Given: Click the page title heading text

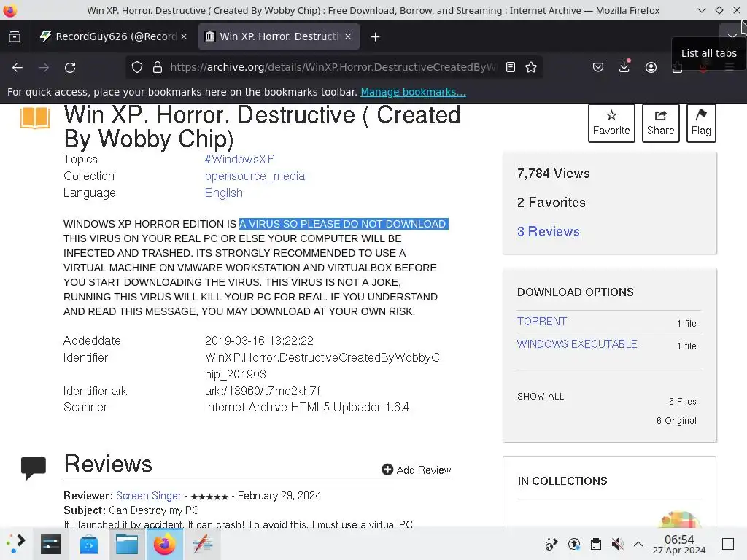Looking at the screenshot, I should tap(262, 127).
